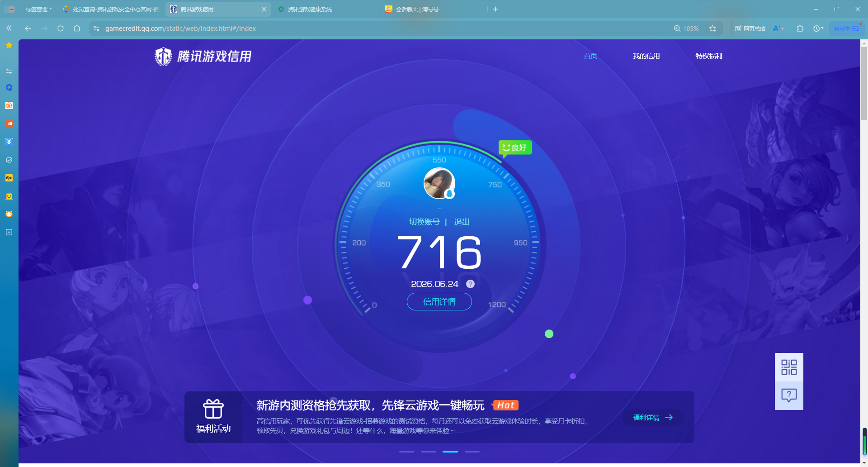
Task: Select the fourth carousel indicator
Action: tap(472, 451)
